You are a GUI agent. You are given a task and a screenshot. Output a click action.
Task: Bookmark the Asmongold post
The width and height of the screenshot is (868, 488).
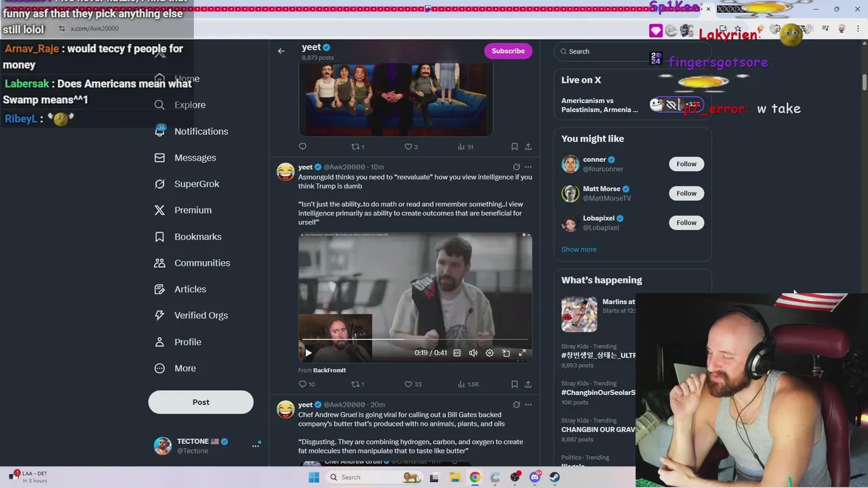[514, 384]
